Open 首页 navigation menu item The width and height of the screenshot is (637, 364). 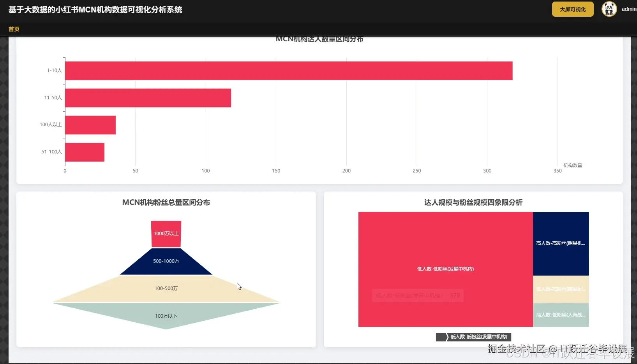14,29
